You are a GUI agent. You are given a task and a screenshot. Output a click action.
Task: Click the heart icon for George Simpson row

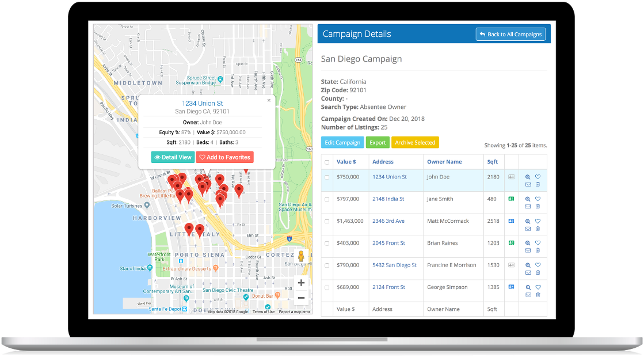click(538, 287)
